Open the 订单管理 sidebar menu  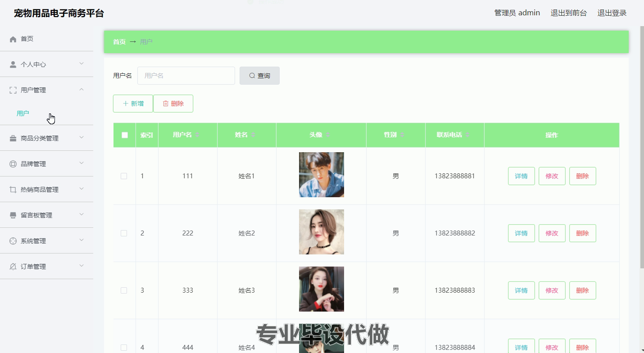coord(46,267)
